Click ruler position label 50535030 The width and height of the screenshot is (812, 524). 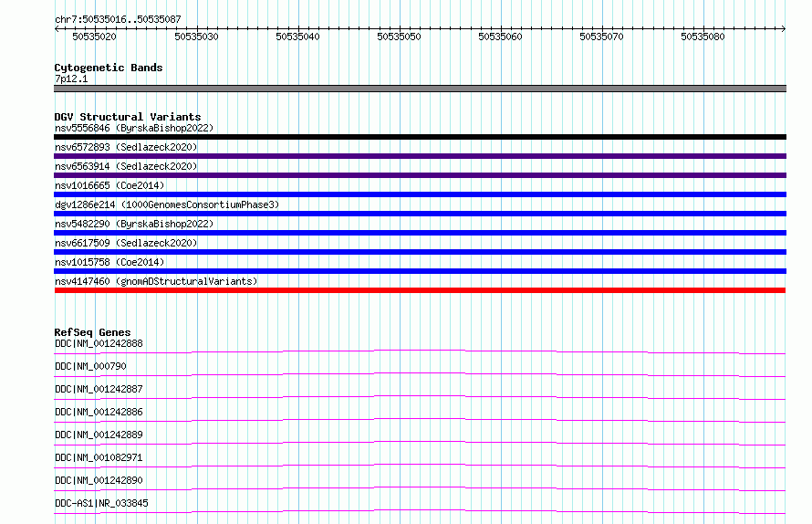196,37
